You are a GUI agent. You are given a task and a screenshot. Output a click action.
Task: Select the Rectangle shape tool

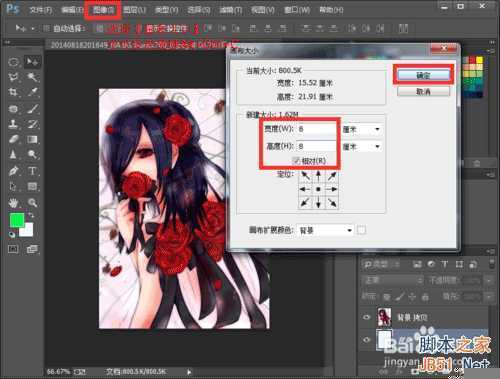pos(32,186)
